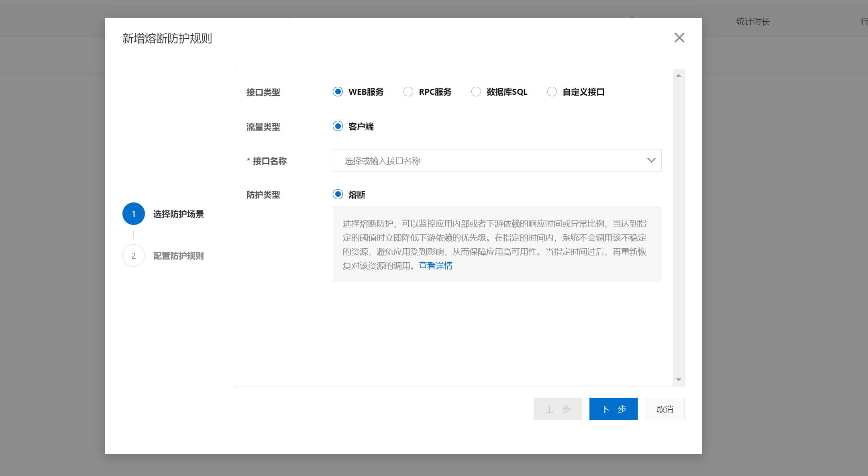Click the 流量类型 field label
Viewport: 868px width, 476px height.
click(x=263, y=127)
